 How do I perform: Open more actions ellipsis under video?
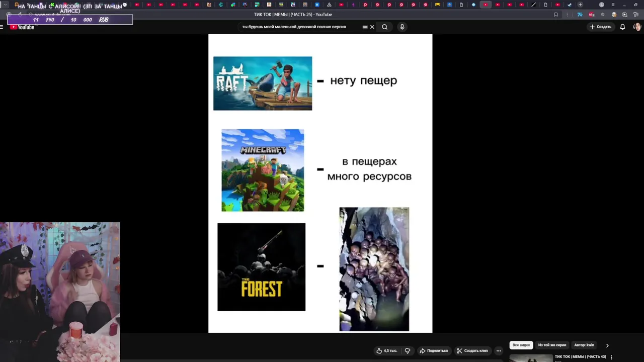pos(499,350)
